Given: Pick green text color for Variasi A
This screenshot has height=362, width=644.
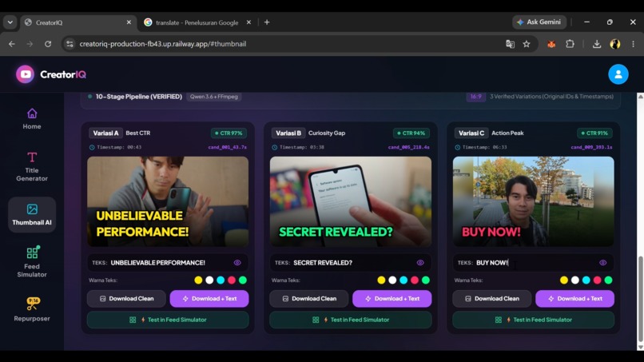Looking at the screenshot, I should coord(243,280).
